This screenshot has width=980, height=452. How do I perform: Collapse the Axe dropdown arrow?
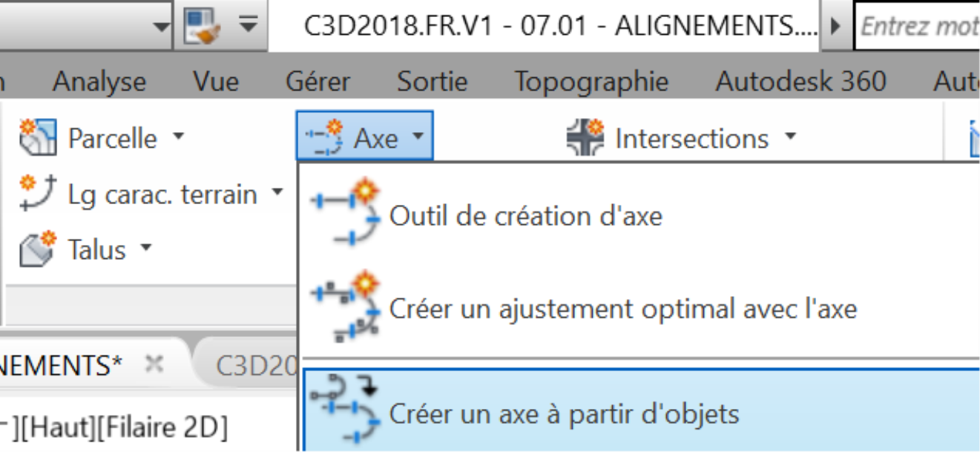(418, 137)
